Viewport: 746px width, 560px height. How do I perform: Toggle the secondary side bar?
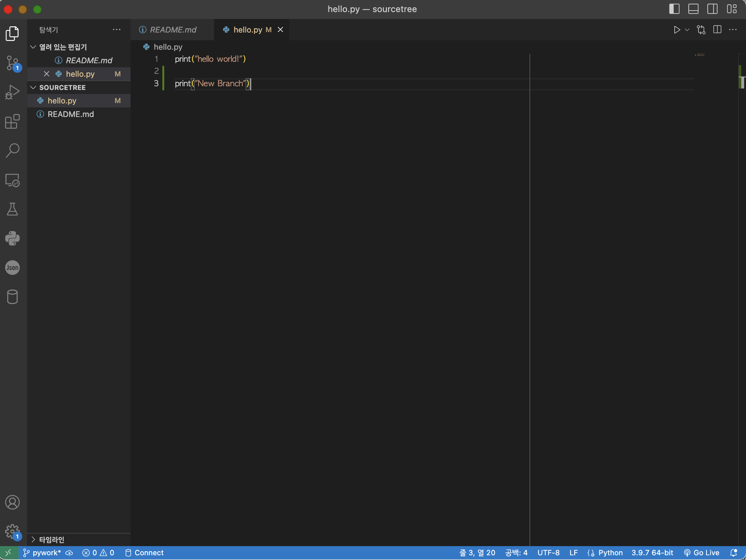click(x=712, y=9)
